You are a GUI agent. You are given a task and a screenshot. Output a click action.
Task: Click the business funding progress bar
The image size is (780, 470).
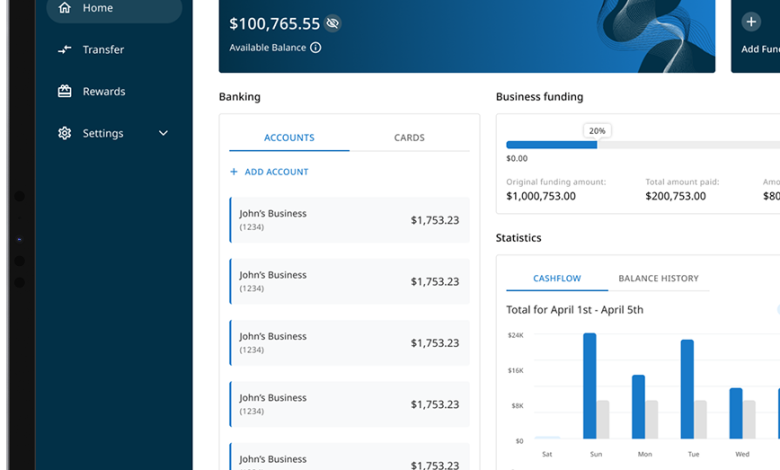coord(642,145)
